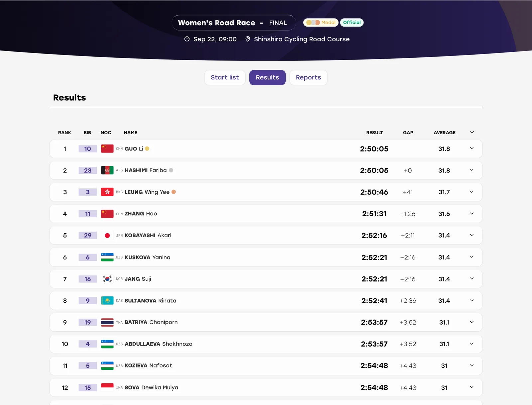This screenshot has height=405, width=532.
Task: Click bib number 23 in HASHIMI's row
Action: click(88, 170)
